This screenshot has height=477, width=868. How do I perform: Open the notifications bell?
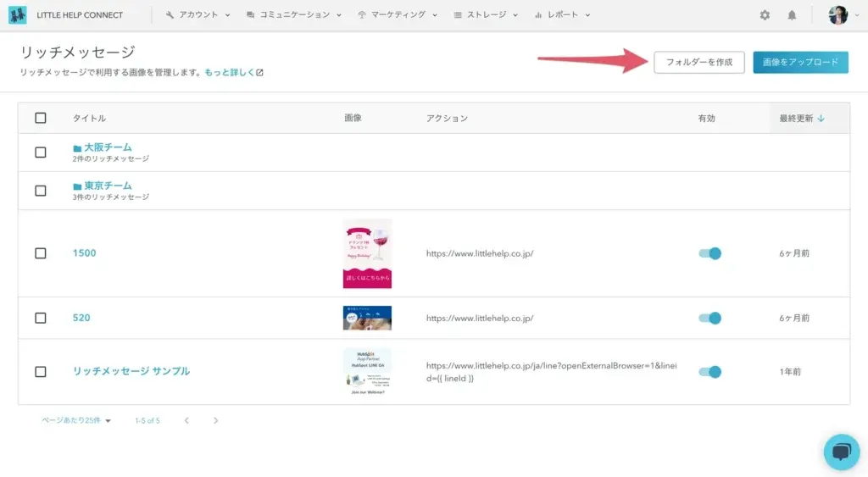(x=792, y=15)
